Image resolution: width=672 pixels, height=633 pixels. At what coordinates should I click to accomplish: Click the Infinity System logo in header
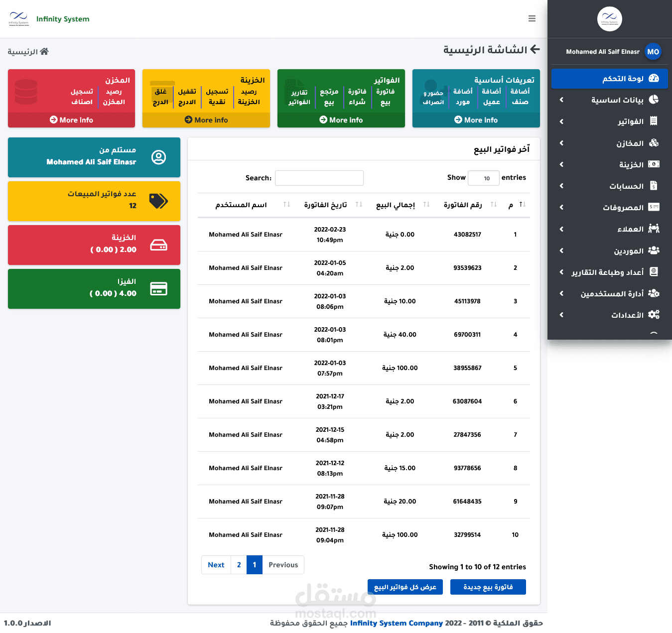(18, 18)
